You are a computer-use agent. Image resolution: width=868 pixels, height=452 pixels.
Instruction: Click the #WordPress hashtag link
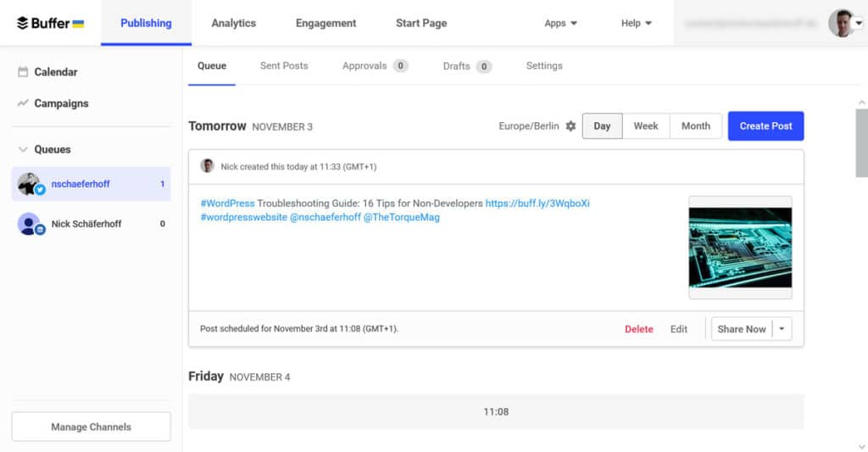pyautogui.click(x=227, y=204)
